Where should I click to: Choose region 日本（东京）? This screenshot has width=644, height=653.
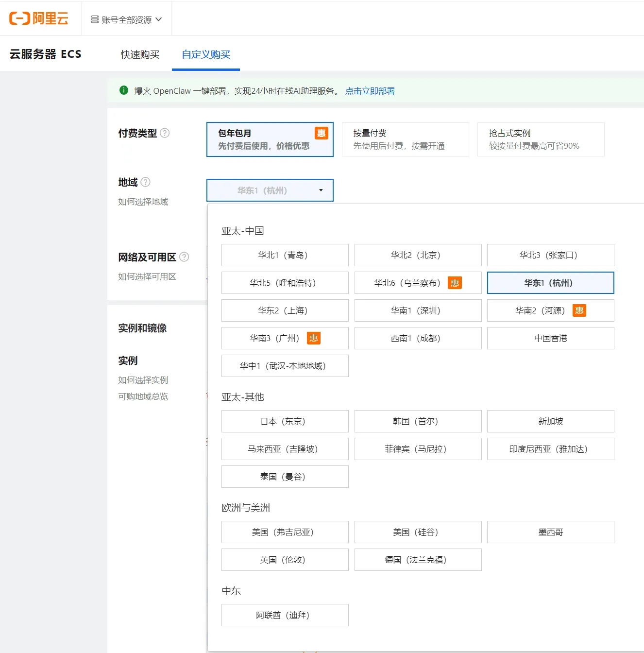click(285, 421)
